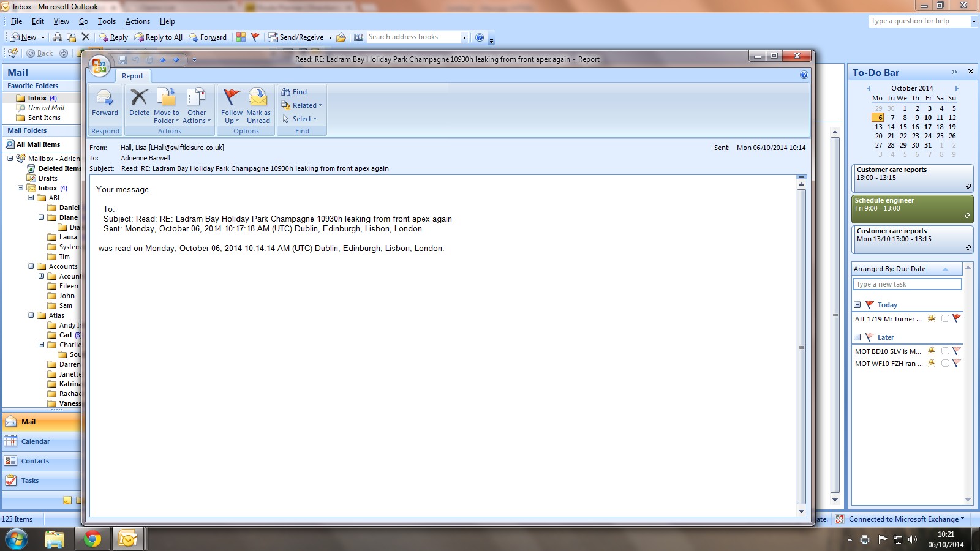Viewport: 980px width, 551px height.
Task: Collapse the Mailbox root node
Action: click(10, 159)
